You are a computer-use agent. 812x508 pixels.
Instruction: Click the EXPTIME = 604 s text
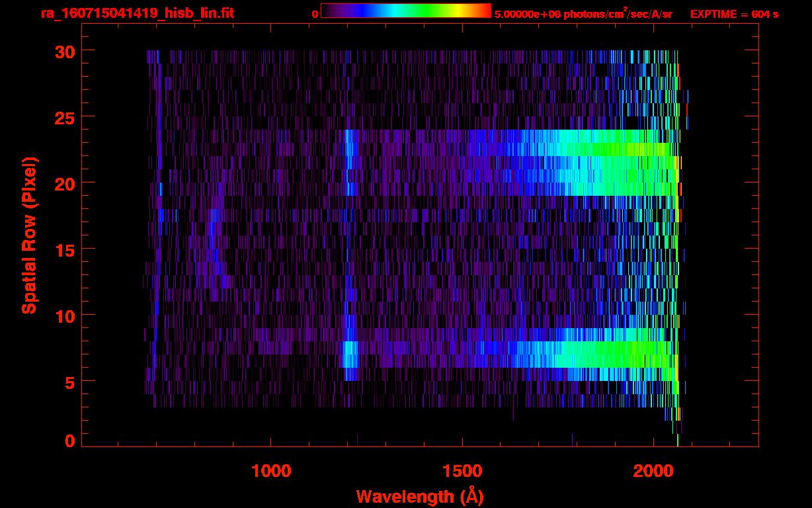coord(734,14)
